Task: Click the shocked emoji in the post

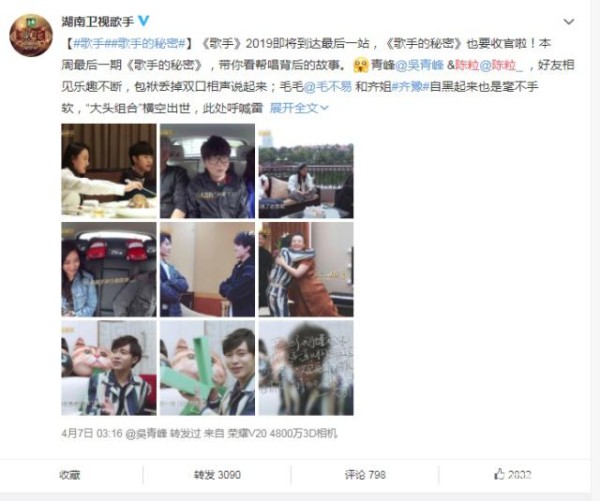Action: tap(361, 65)
